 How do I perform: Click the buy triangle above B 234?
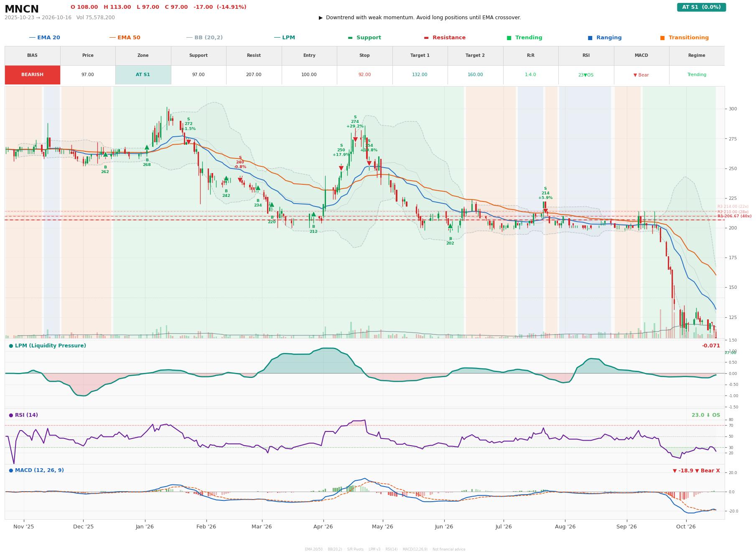pyautogui.click(x=258, y=188)
